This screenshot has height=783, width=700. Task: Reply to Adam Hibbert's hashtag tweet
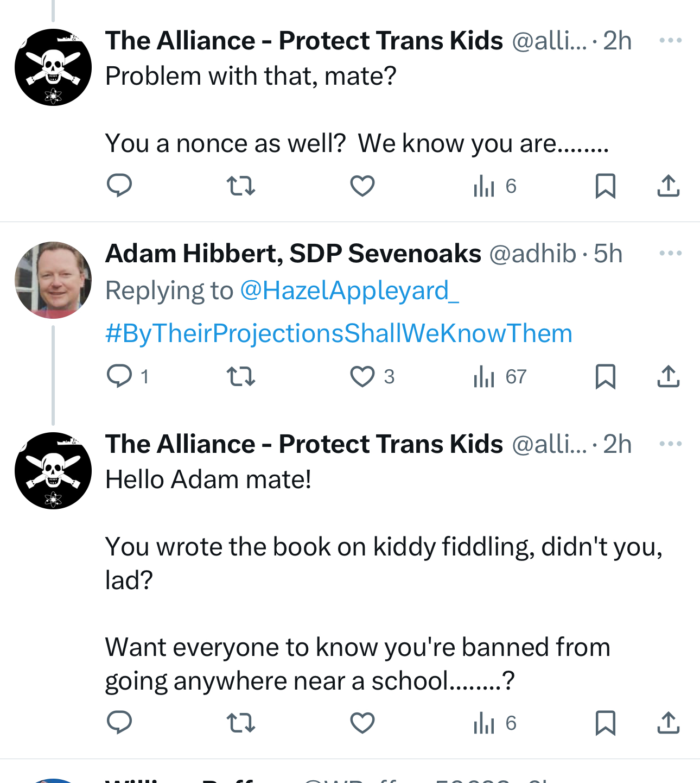(x=120, y=376)
